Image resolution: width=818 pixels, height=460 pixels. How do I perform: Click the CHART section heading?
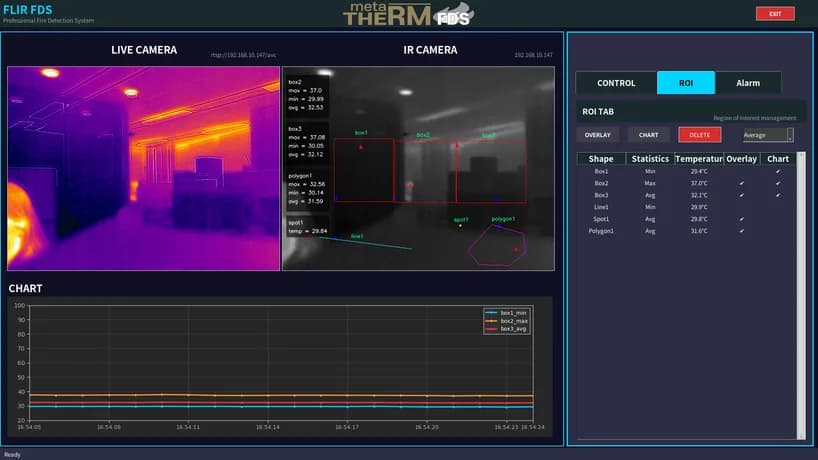pyautogui.click(x=26, y=288)
